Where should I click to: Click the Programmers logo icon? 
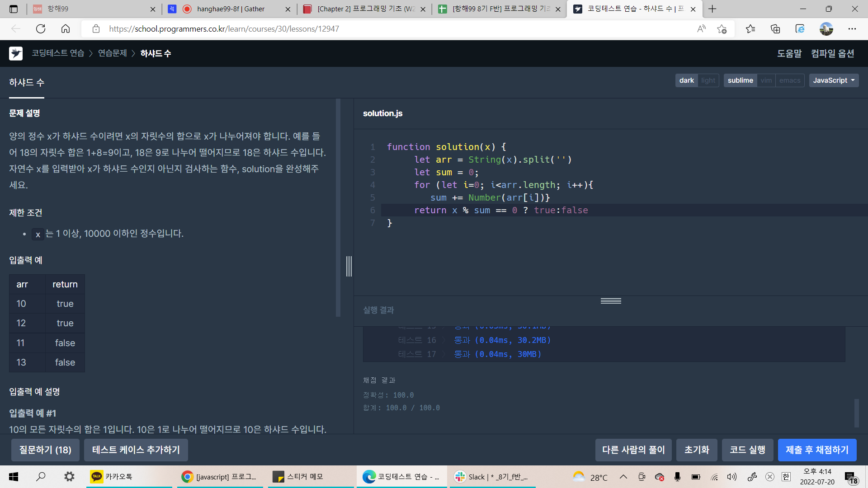click(x=16, y=53)
